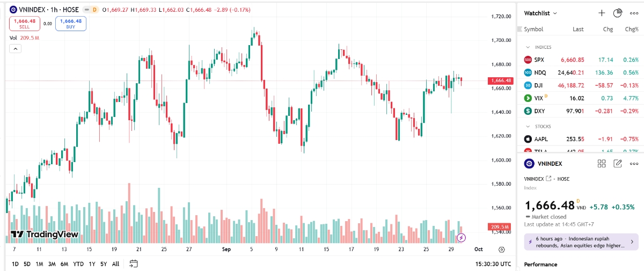Viewport: 644px width, 271px height.
Task: Collapse the STOCKS watchlist section
Action: pos(528,126)
